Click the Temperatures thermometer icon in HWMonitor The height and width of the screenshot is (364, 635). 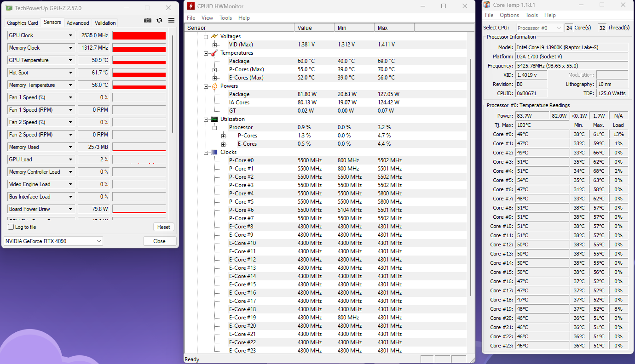(x=214, y=53)
